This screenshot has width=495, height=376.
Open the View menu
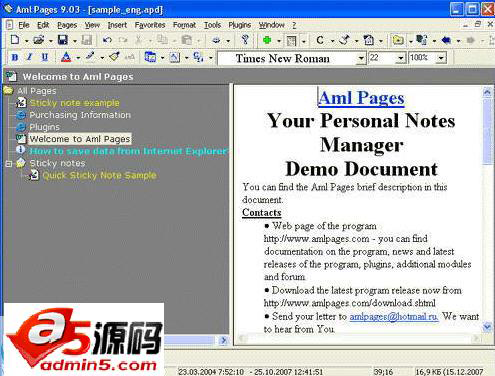92,25
